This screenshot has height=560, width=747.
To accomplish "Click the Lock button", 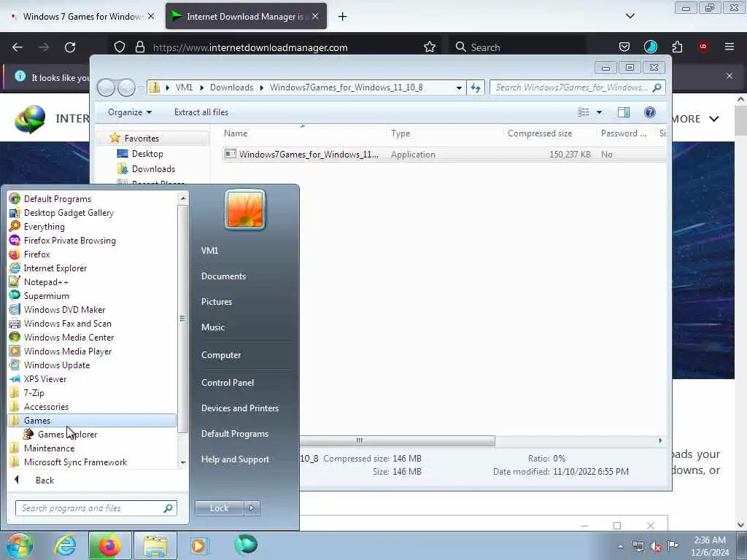I will (219, 508).
